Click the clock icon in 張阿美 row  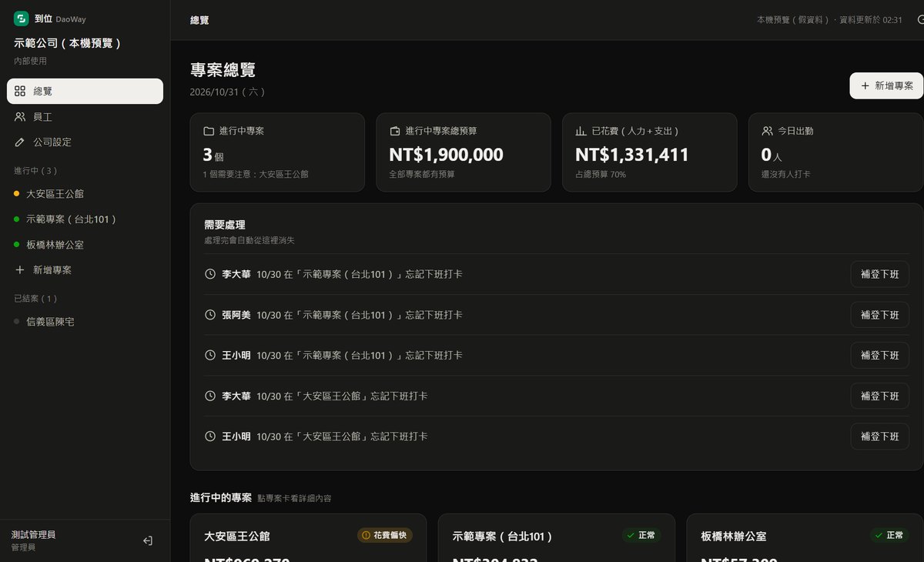[210, 315]
